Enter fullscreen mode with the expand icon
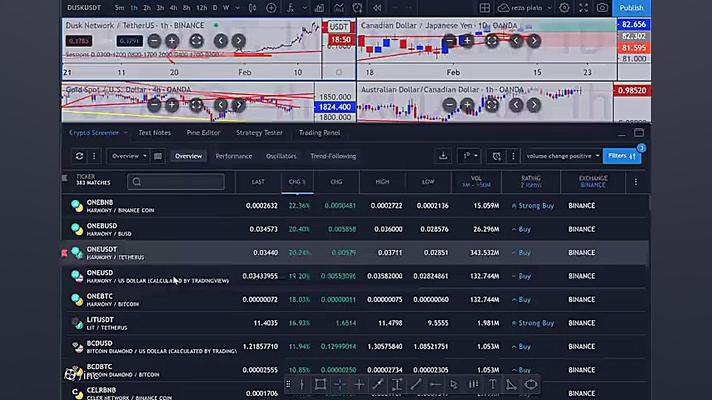712x400 pixels. (583, 8)
